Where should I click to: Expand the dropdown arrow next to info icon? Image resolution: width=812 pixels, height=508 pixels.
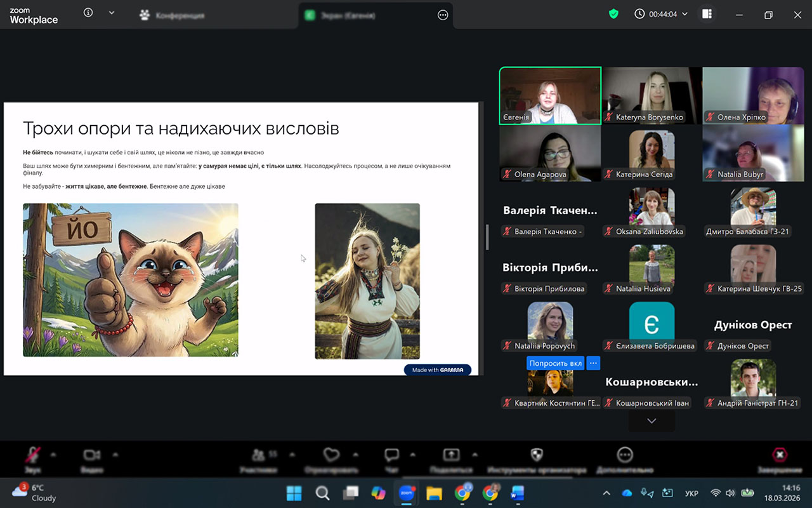112,13
